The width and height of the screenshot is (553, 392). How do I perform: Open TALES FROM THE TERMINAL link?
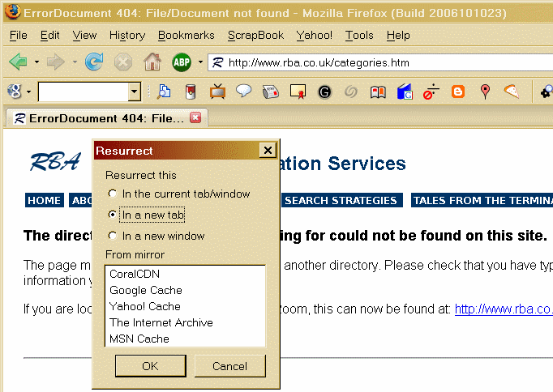[x=482, y=200]
